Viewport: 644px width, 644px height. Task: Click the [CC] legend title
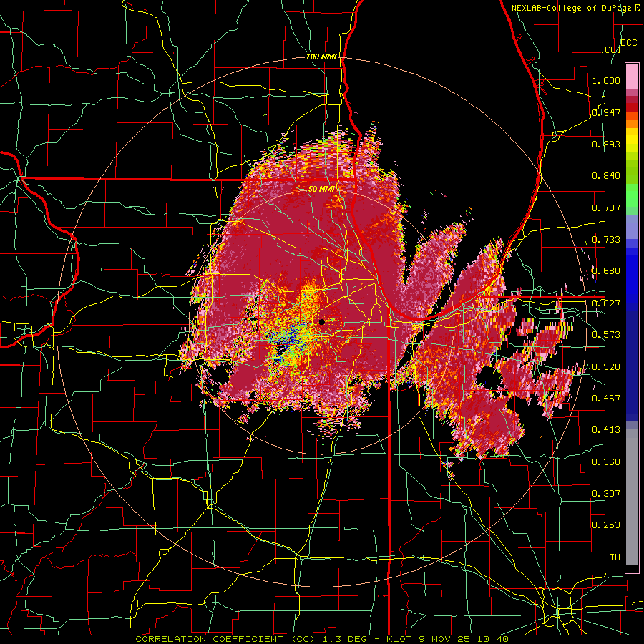(610, 49)
